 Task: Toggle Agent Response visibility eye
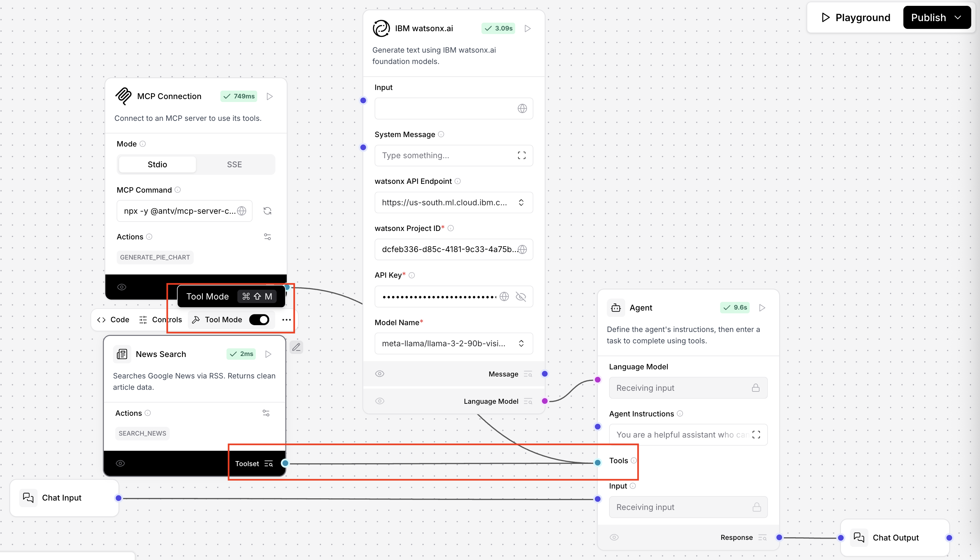tap(614, 537)
